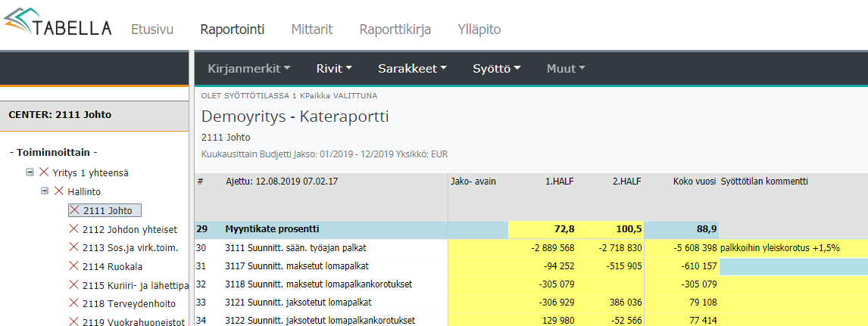Open the Rivit dropdown menu
This screenshot has height=326, width=868.
(x=334, y=69)
